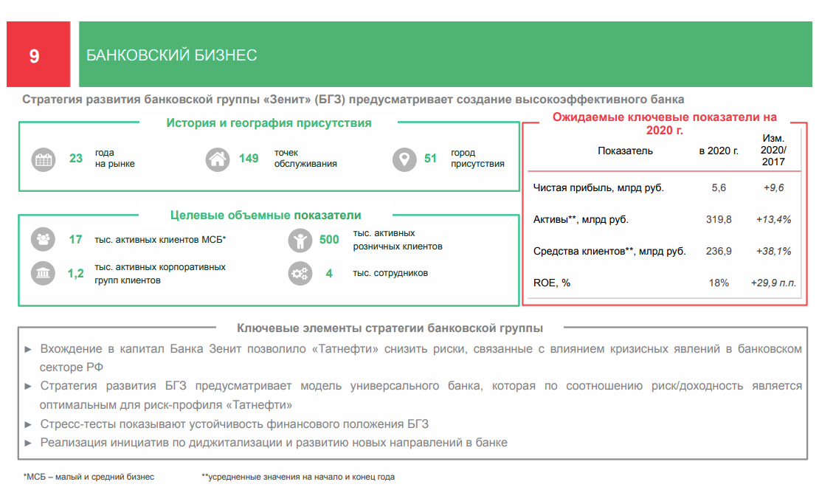
Task: Click the value 319,8
Action: (719, 219)
